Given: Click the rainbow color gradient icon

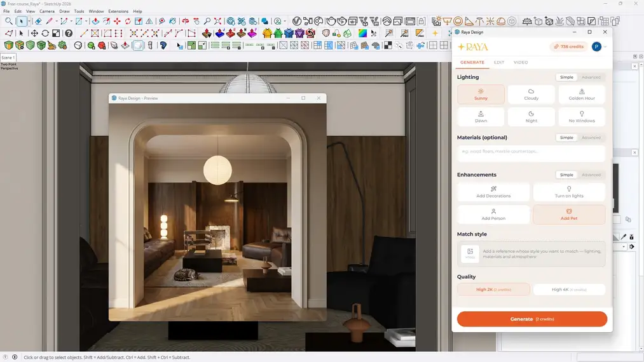Looking at the screenshot, I should [362, 33].
